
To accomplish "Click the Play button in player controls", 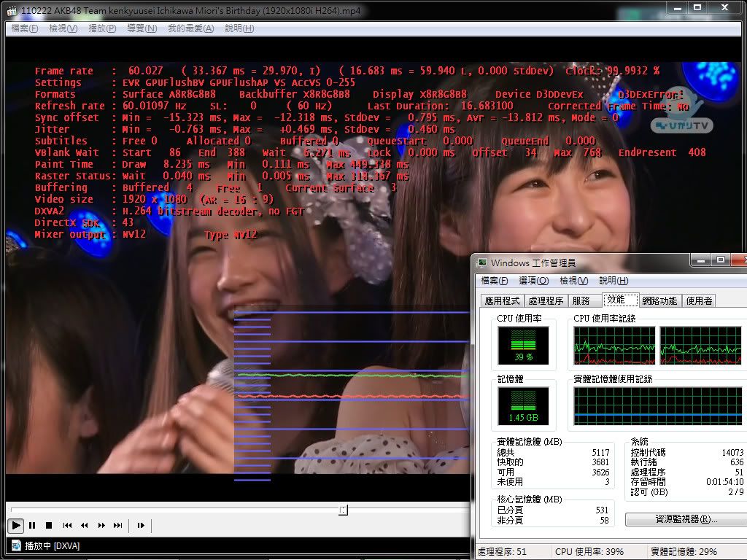I will pyautogui.click(x=15, y=525).
